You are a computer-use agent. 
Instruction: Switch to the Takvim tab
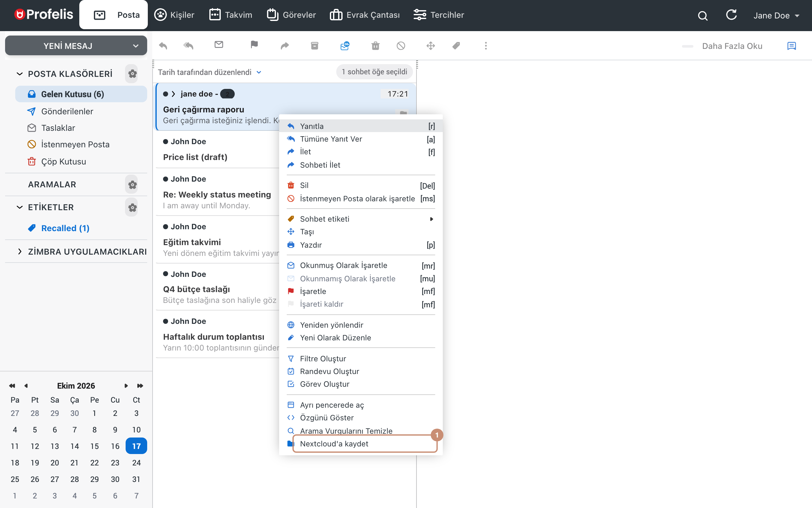[x=231, y=15]
